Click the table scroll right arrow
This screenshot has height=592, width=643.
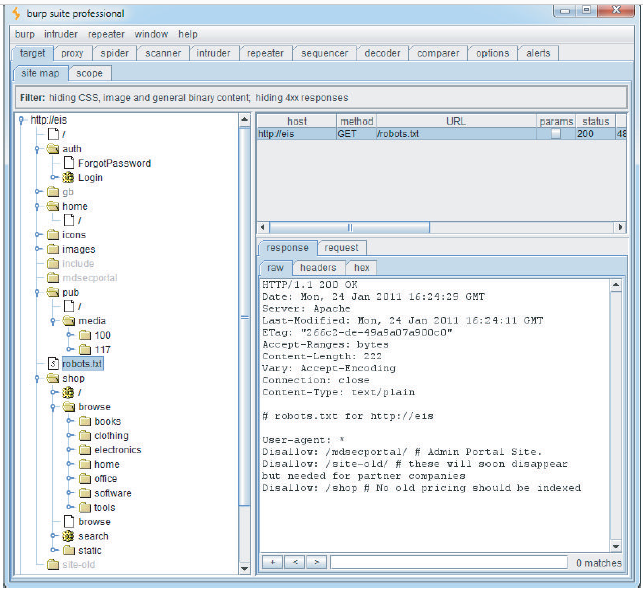[x=620, y=227]
